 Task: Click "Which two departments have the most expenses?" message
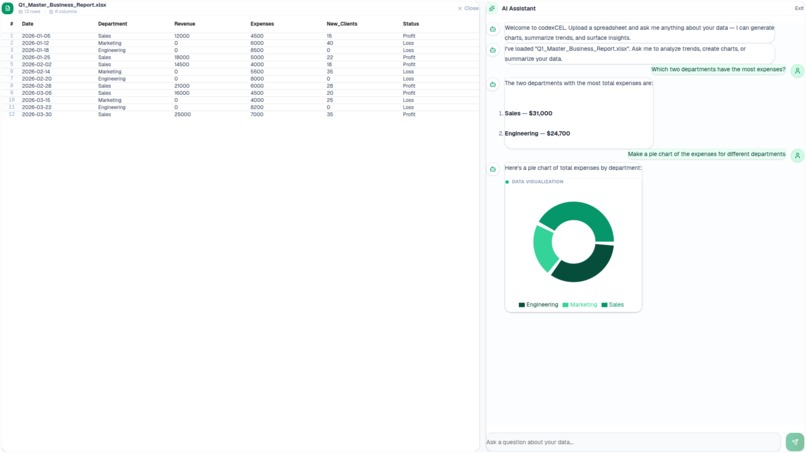click(718, 69)
